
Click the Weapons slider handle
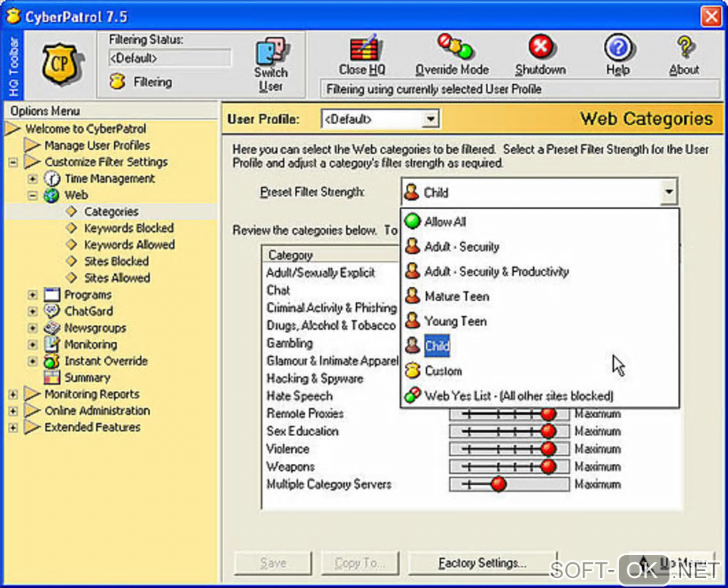(x=548, y=467)
